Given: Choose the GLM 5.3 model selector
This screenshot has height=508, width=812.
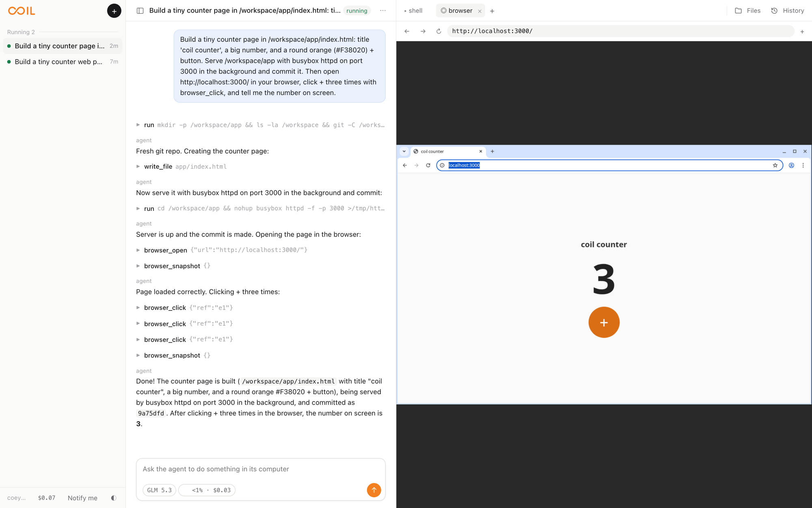Looking at the screenshot, I should pos(159,490).
